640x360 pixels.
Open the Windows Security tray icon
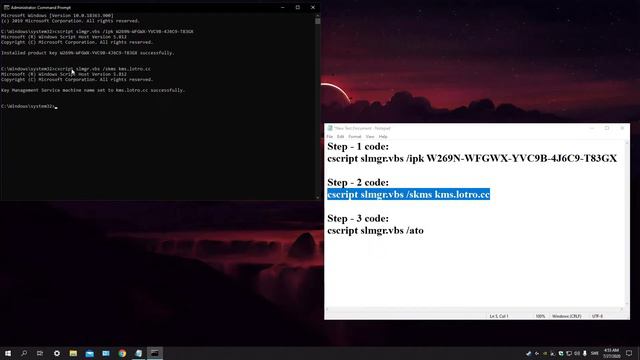(561, 353)
